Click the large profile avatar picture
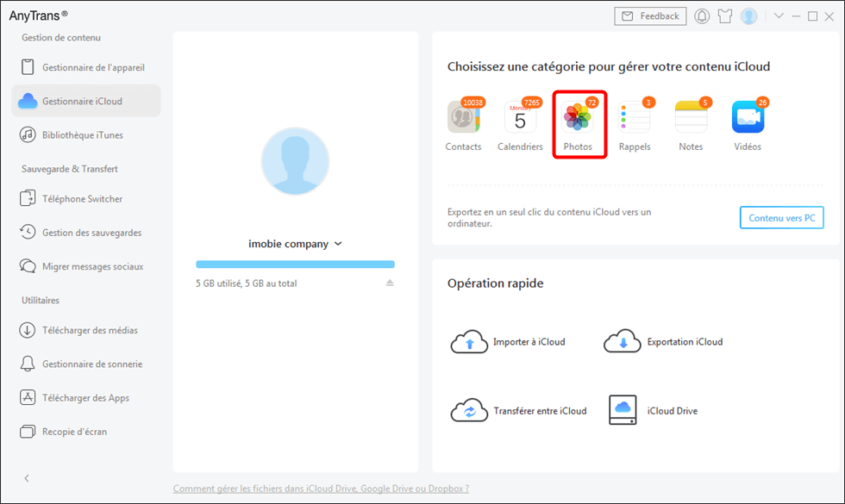The image size is (845, 504). [x=295, y=161]
